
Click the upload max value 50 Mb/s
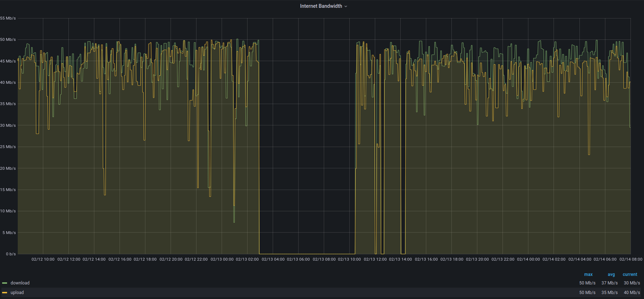[587, 293]
